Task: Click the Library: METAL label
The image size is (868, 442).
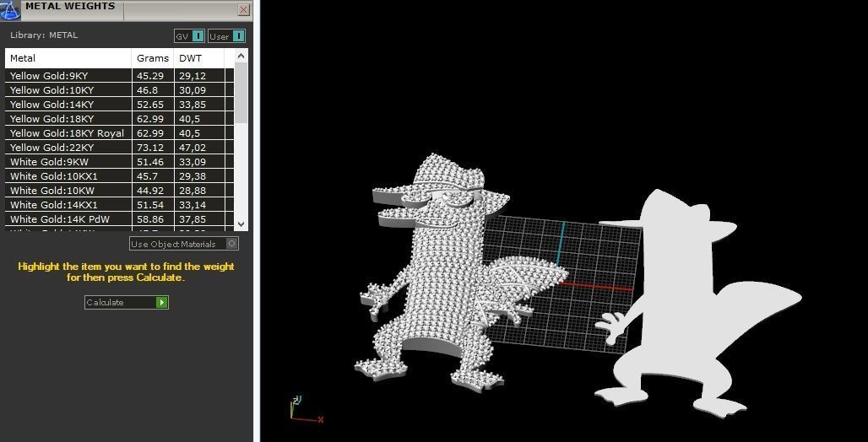Action: pyautogui.click(x=44, y=35)
